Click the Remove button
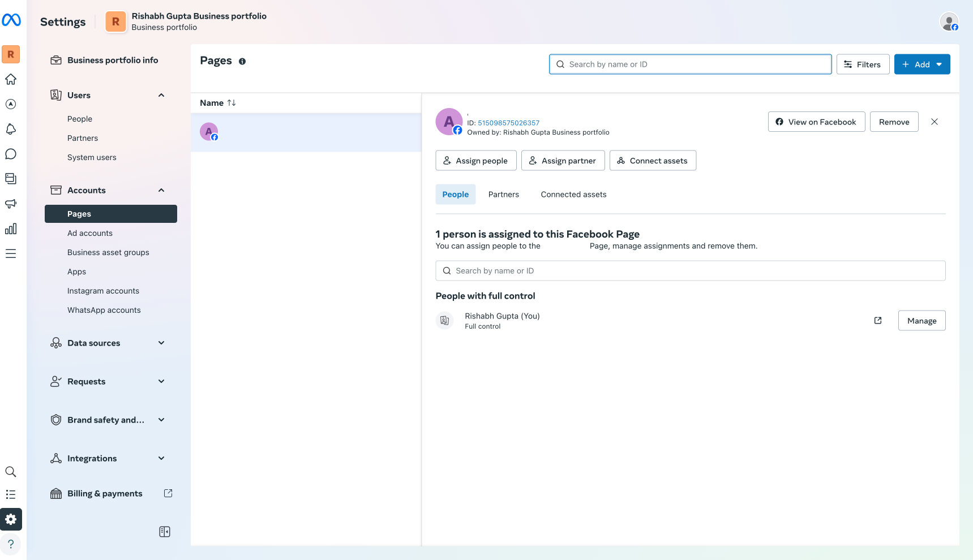973x560 pixels. point(894,122)
